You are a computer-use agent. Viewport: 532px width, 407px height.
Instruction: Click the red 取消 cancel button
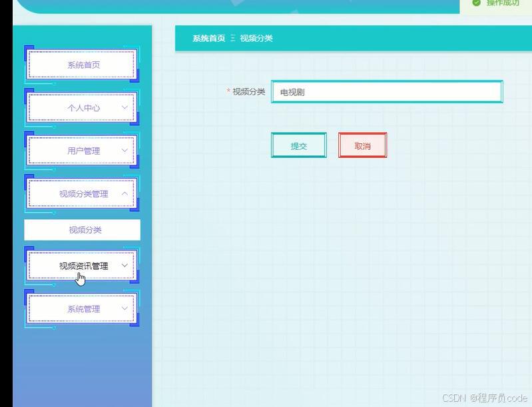(x=363, y=145)
